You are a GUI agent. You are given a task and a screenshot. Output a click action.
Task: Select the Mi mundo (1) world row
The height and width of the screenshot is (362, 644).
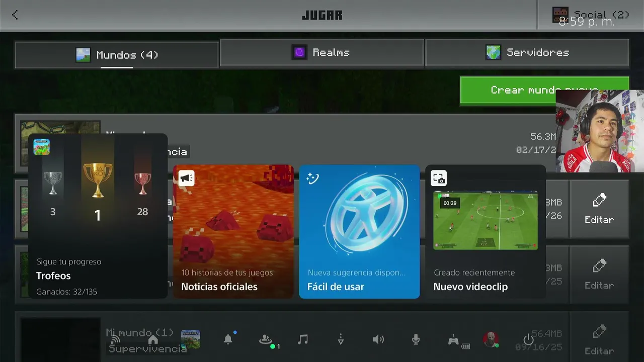pos(292,337)
